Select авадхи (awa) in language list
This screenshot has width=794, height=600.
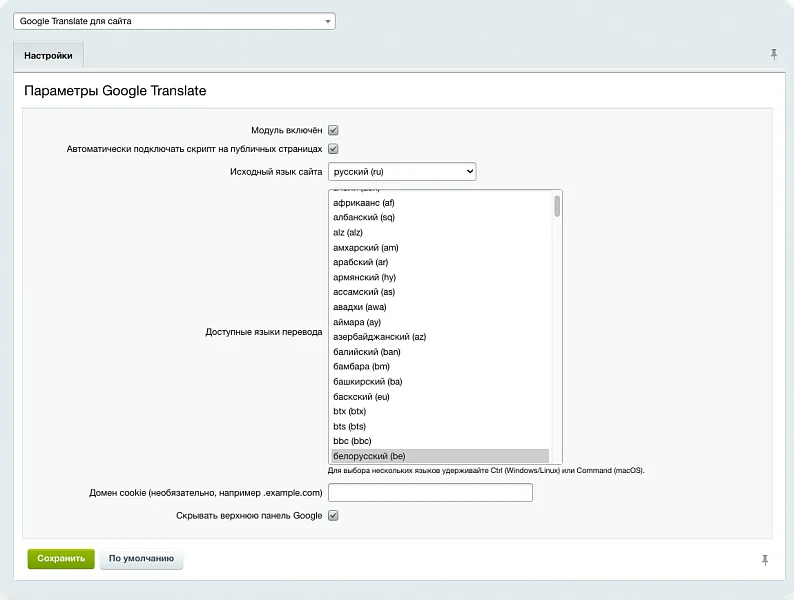[x=440, y=307]
